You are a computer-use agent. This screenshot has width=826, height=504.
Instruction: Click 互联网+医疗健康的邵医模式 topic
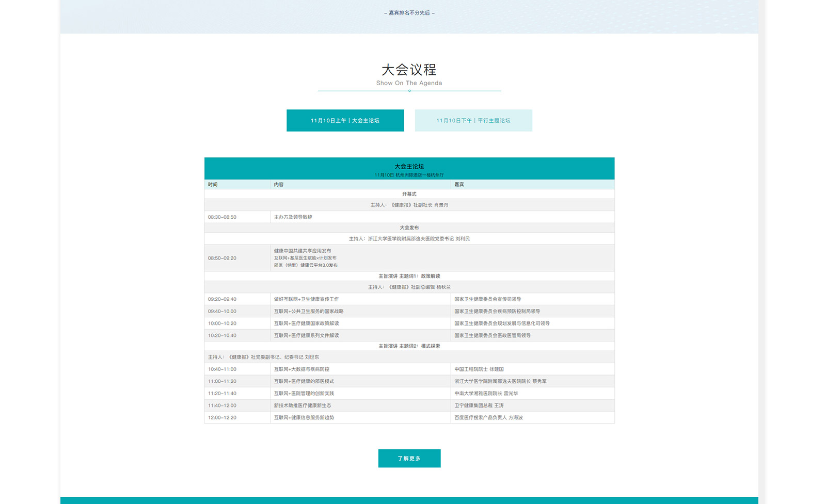[x=304, y=381]
